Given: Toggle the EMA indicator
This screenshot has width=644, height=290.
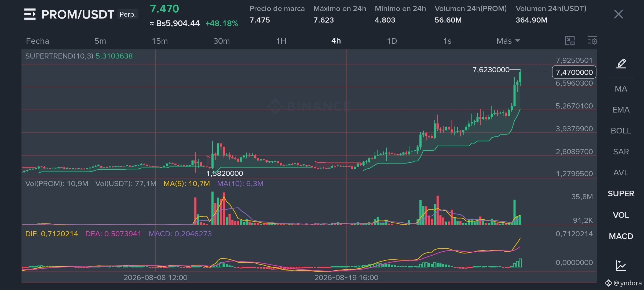Looking at the screenshot, I should pos(621,110).
